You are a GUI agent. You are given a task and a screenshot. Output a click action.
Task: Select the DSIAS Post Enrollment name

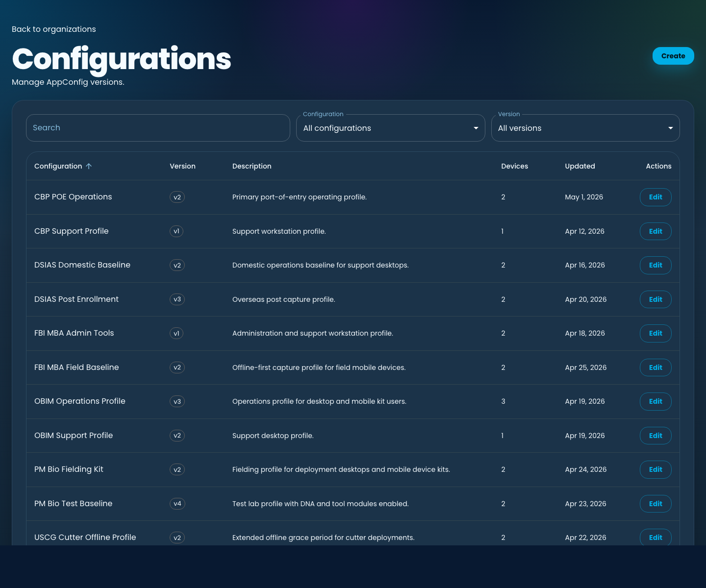76,299
